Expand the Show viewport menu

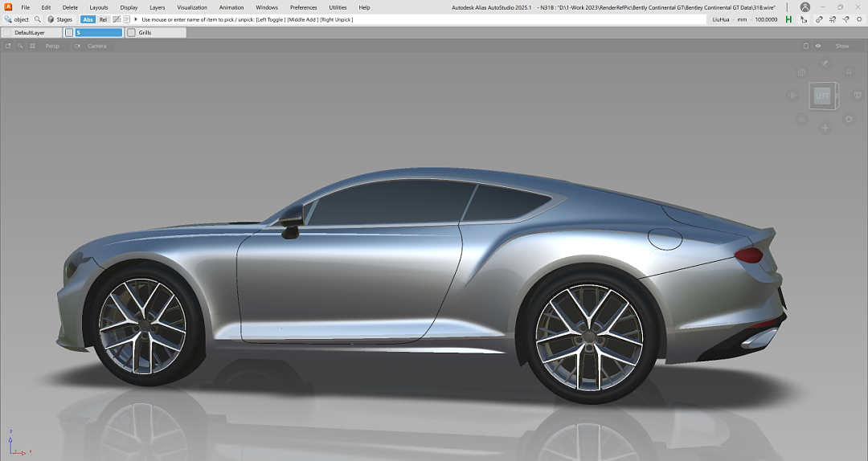pyautogui.click(x=841, y=46)
